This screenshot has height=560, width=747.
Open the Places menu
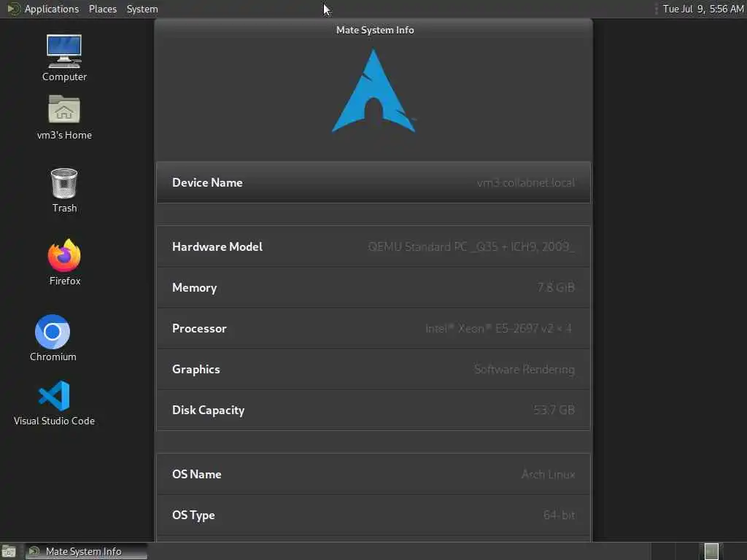(102, 9)
